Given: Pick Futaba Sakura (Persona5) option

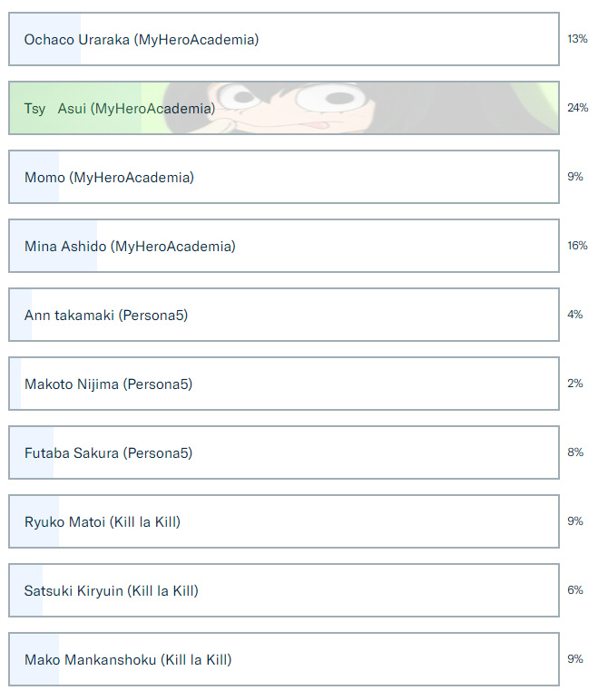Looking at the screenshot, I should 284,452.
